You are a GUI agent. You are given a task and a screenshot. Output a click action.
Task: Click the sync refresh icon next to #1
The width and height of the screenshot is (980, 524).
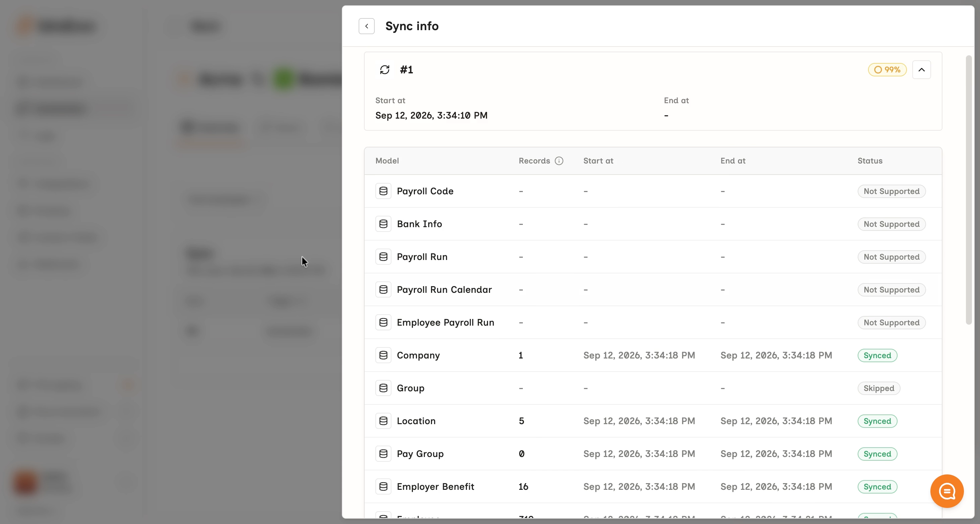(385, 70)
